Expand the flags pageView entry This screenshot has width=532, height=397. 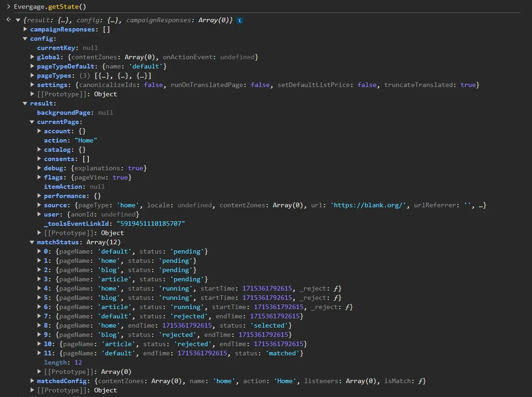pos(39,178)
